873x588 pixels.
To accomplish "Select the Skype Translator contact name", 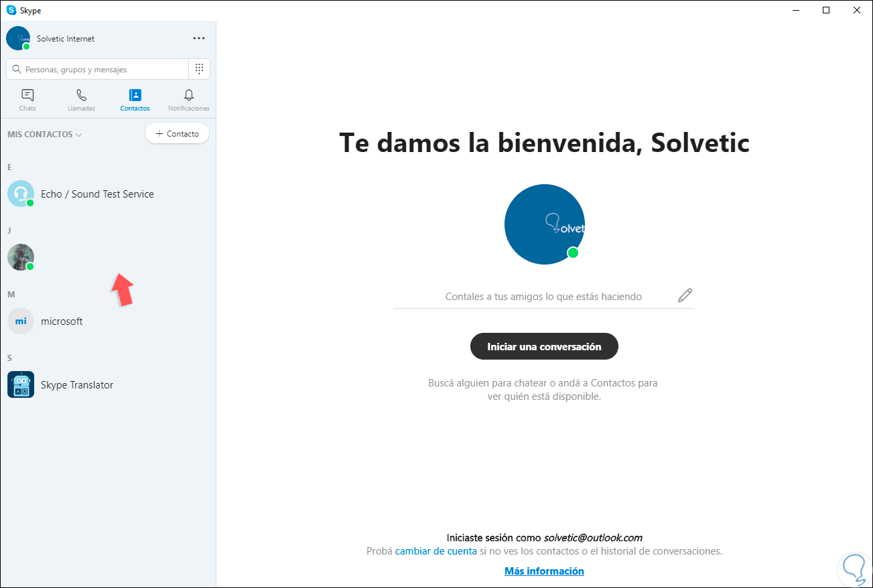I will 77,384.
